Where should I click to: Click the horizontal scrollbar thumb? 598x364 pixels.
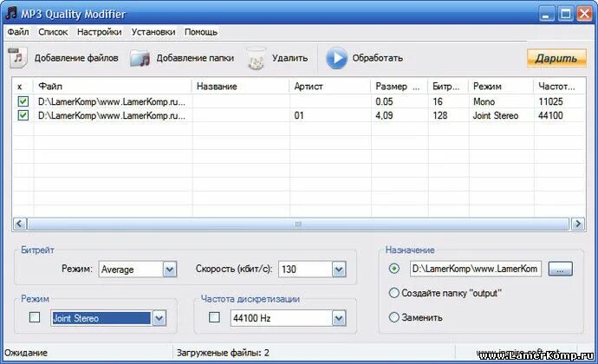click(x=298, y=224)
